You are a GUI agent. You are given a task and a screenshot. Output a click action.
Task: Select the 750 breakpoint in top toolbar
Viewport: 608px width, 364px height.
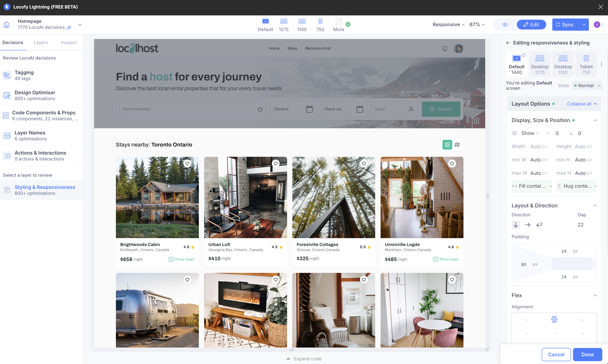pyautogui.click(x=320, y=25)
